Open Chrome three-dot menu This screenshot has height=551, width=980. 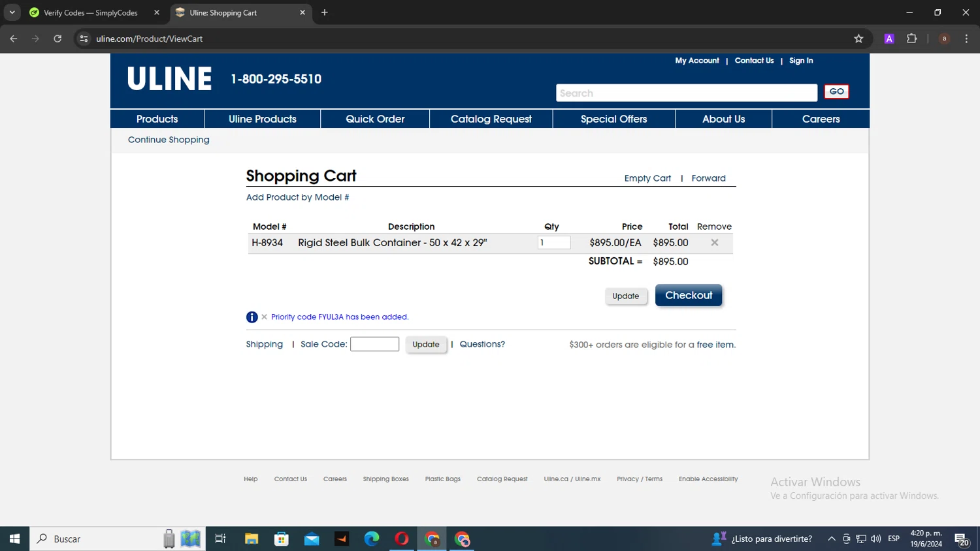click(966, 39)
